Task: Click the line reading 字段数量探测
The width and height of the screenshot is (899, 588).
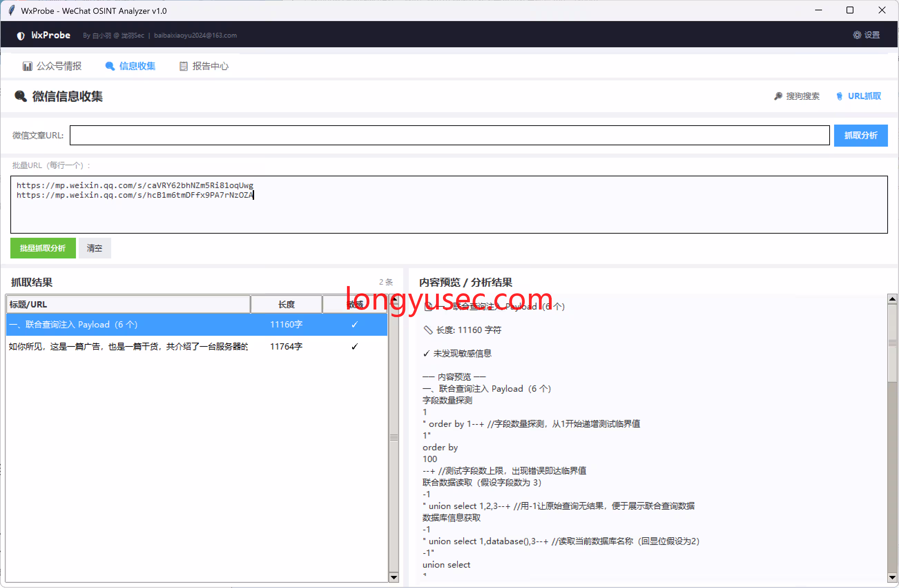Action: [x=447, y=400]
